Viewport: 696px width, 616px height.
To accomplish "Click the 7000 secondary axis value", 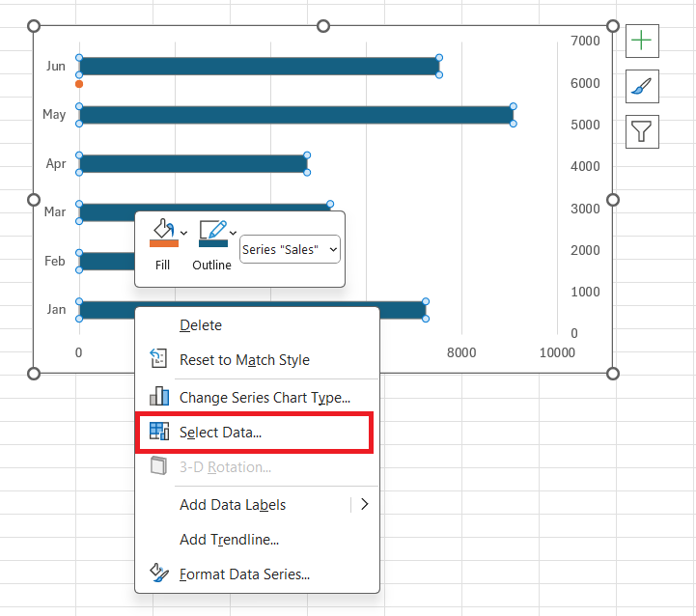I will [x=585, y=41].
